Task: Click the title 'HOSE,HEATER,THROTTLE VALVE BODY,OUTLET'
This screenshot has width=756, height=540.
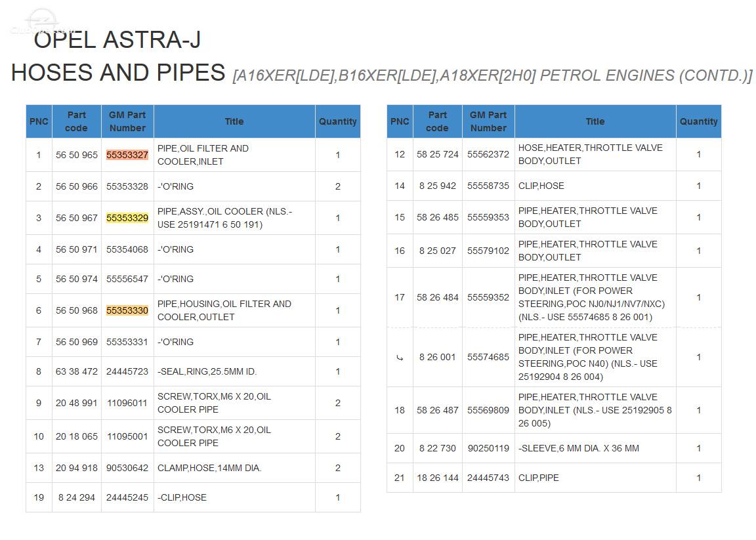Action: 591,154
